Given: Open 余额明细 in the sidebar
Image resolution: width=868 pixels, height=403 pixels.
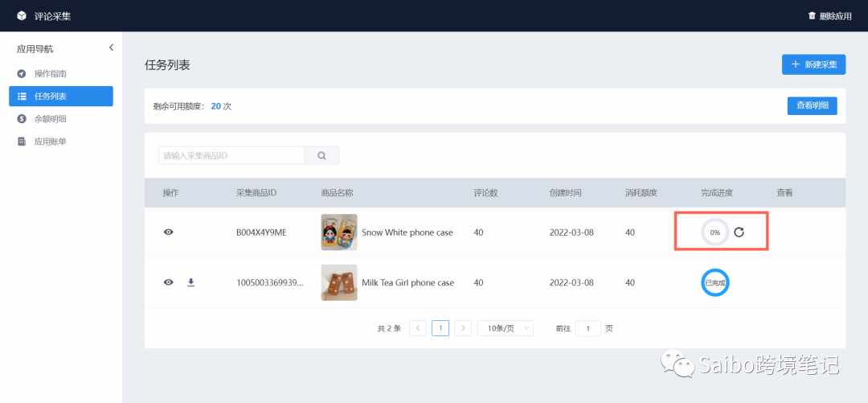Looking at the screenshot, I should [61, 118].
